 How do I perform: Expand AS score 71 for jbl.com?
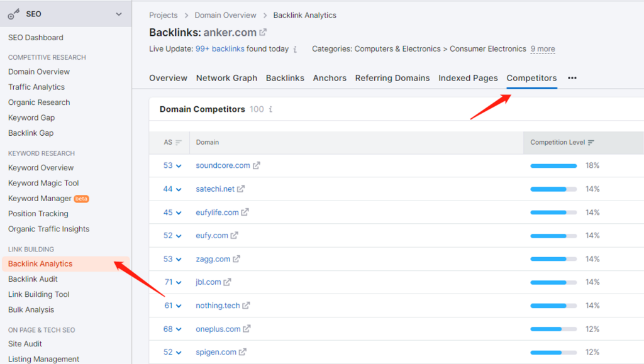pyautogui.click(x=173, y=282)
